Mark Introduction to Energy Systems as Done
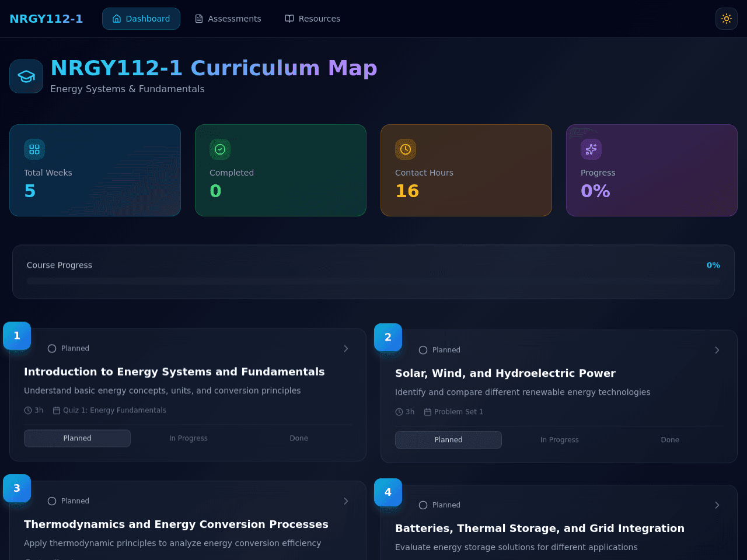Image resolution: width=747 pixels, height=560 pixels. (x=299, y=438)
